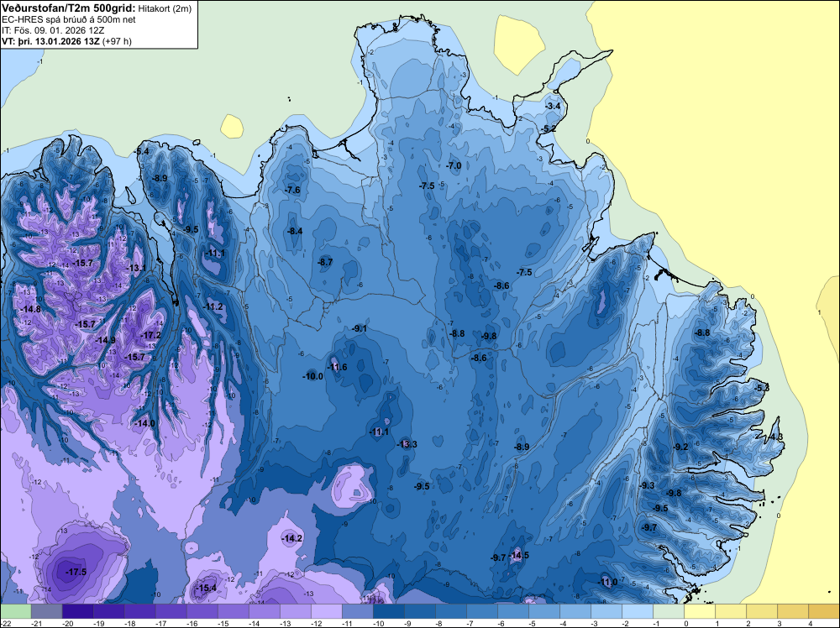Click the -9.3 temperature label

pos(647,485)
